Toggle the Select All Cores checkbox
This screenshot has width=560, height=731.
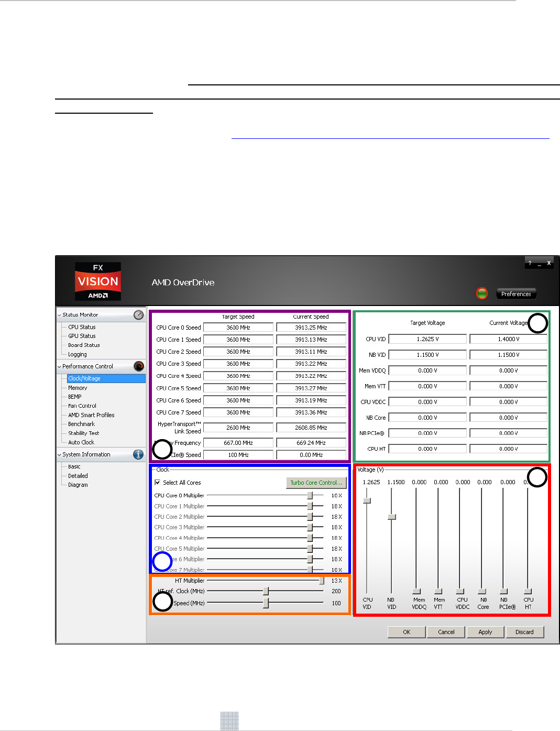(158, 483)
